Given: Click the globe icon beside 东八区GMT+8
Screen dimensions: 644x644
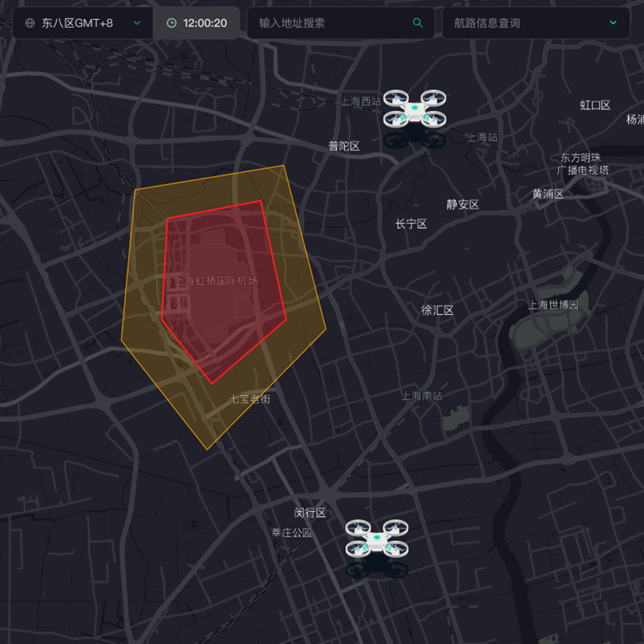Looking at the screenshot, I should pos(30,23).
